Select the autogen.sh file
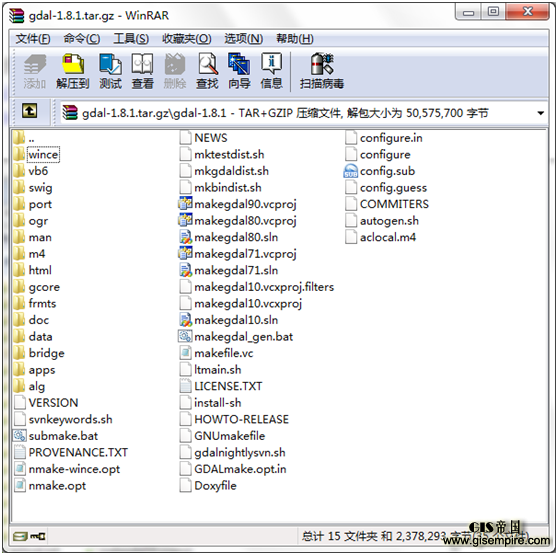Viewport: 558px width, 555px height. [x=382, y=221]
